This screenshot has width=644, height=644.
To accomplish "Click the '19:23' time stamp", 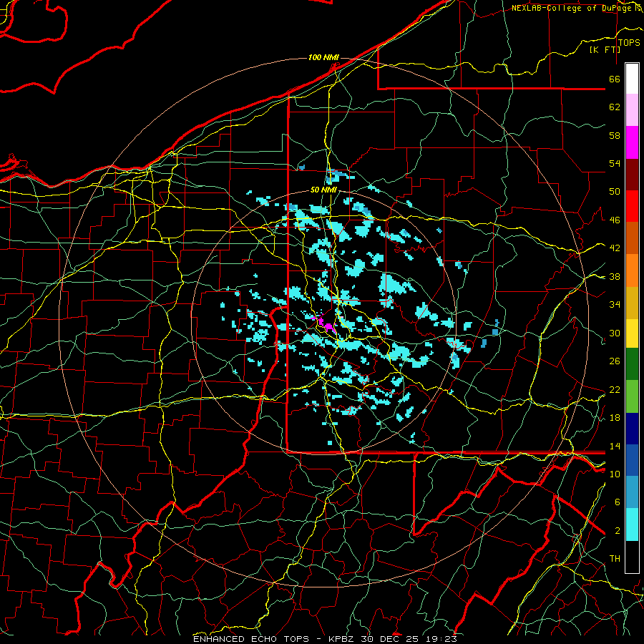I will pyautogui.click(x=440, y=639).
